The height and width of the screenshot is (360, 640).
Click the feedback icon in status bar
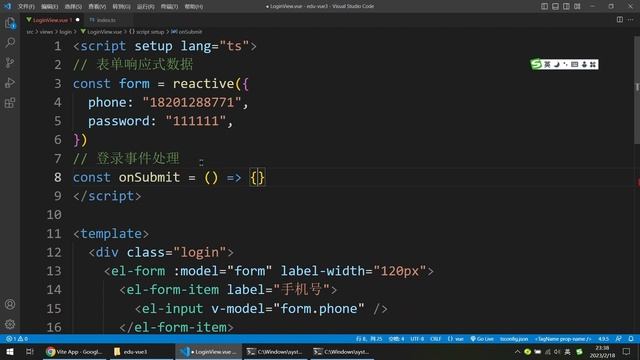click(619, 339)
